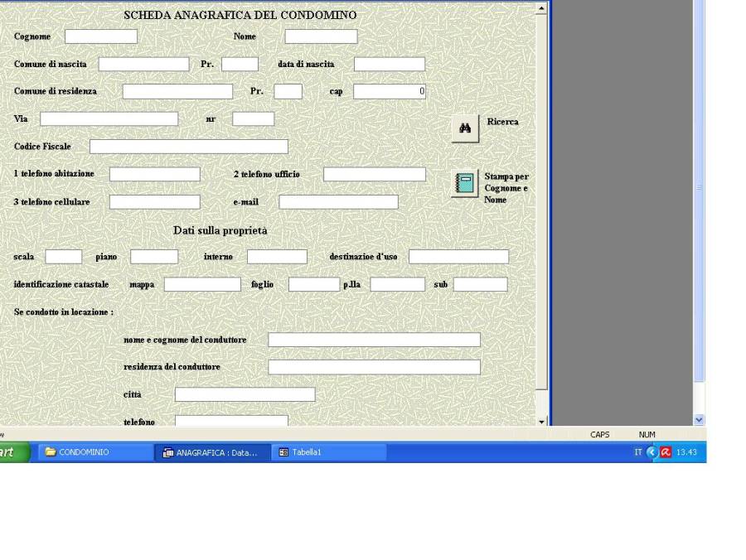Click the Stampa per Cognome e Nome label
The width and height of the screenshot is (746, 560).
point(506,188)
